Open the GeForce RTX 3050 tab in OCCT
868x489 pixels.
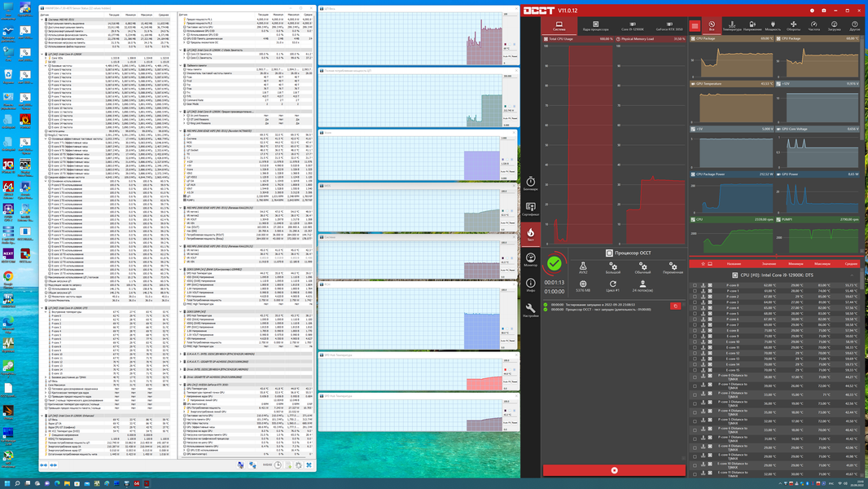click(x=669, y=26)
